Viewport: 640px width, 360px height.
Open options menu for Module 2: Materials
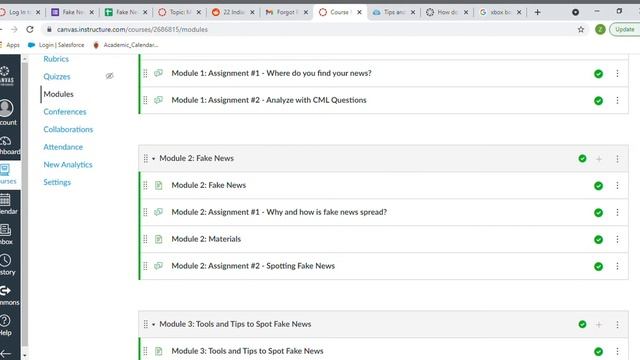617,240
